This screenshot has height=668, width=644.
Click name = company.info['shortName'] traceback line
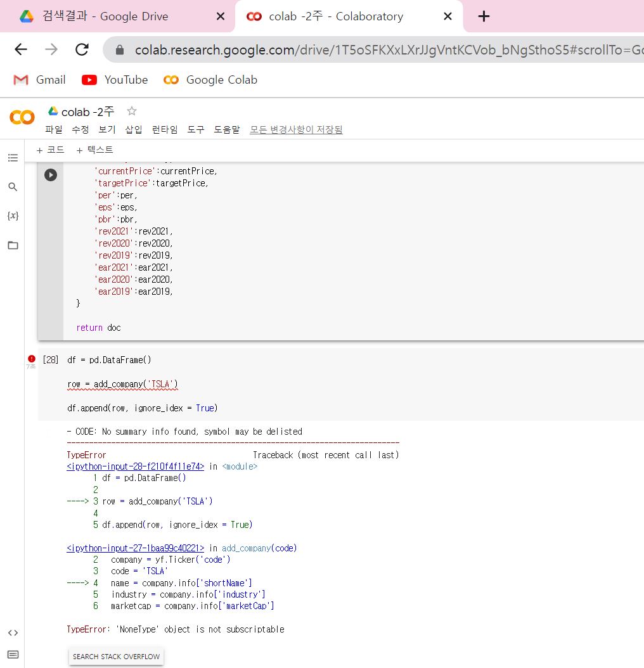(181, 583)
